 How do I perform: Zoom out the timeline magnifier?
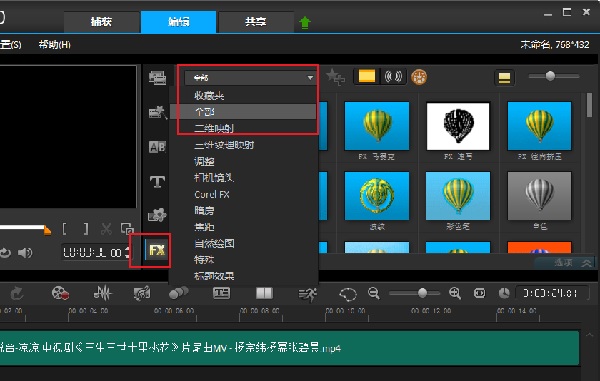click(x=374, y=293)
